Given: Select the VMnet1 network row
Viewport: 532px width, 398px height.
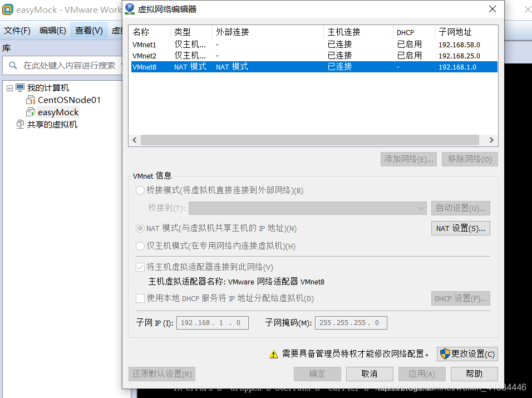Looking at the screenshot, I should [x=314, y=45].
